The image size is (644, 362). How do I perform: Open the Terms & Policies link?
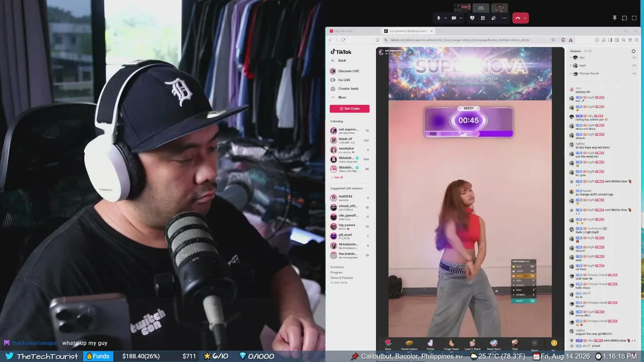[342, 278]
